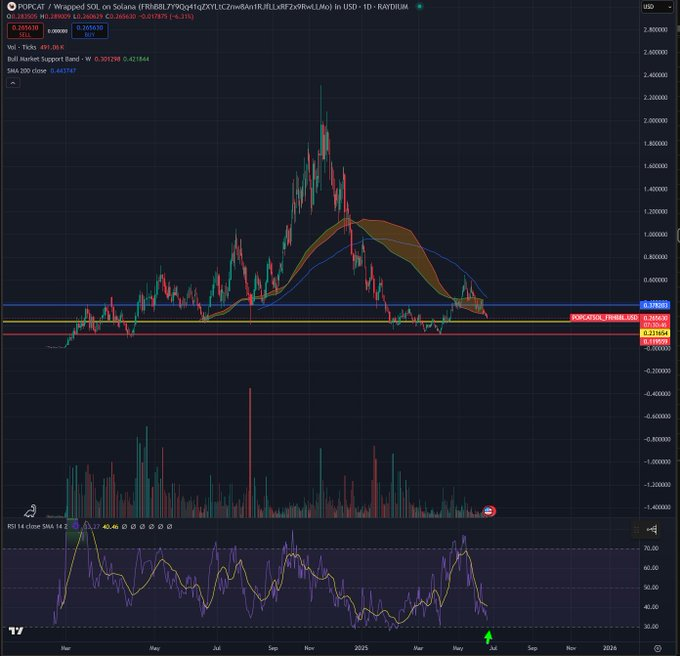Click the flag event icon on the chart
Screen dimensions: 680x656
(x=489, y=511)
